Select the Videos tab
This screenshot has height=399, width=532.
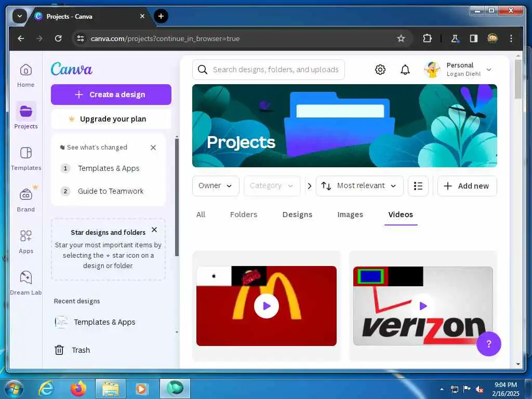click(401, 215)
